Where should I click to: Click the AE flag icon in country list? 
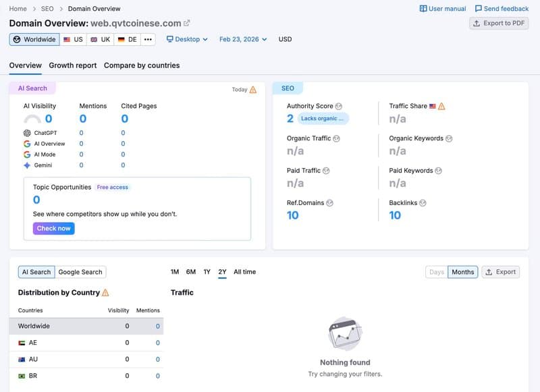(x=22, y=343)
